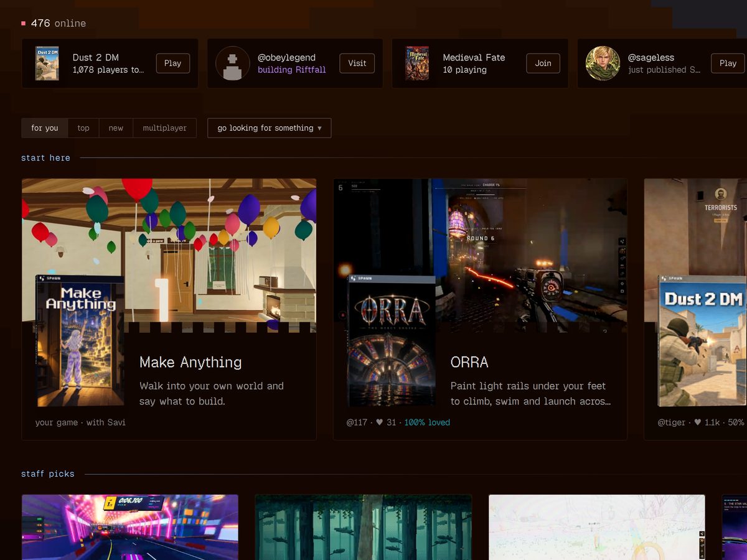Image resolution: width=747 pixels, height=560 pixels.
Task: Click the 'building Riftfall' status text
Action: pos(291,70)
